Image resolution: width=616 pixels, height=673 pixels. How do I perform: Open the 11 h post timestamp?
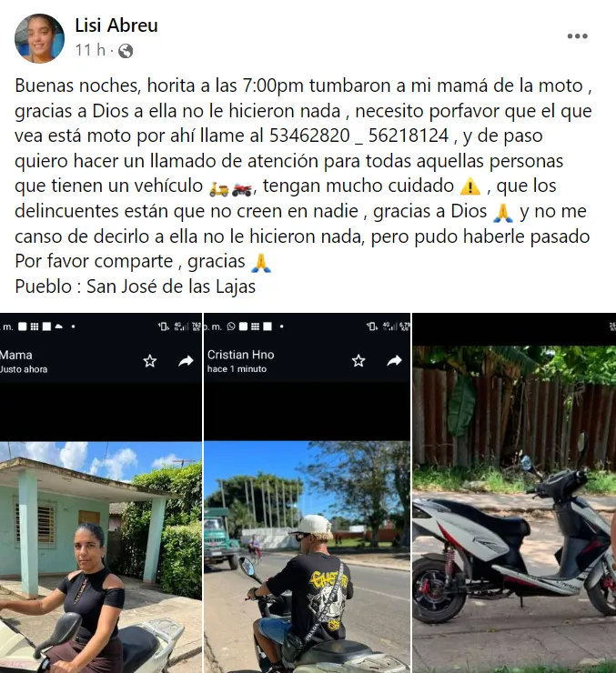(90, 50)
